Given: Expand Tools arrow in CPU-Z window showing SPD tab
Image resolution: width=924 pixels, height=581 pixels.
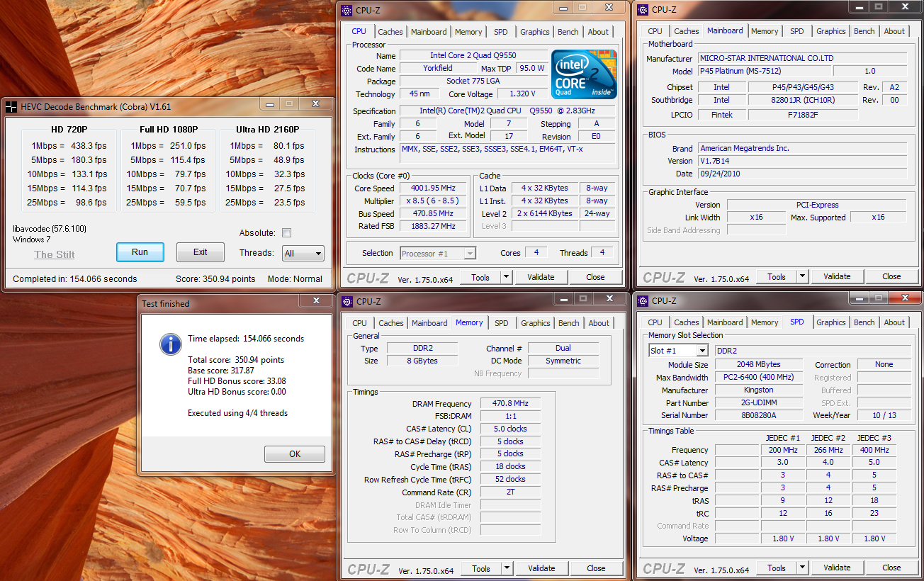Looking at the screenshot, I should 802,568.
